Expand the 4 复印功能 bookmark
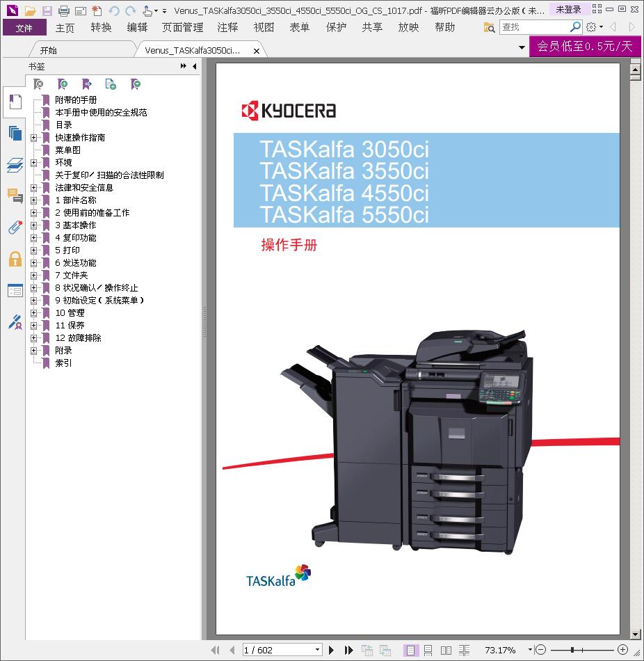 [33, 238]
